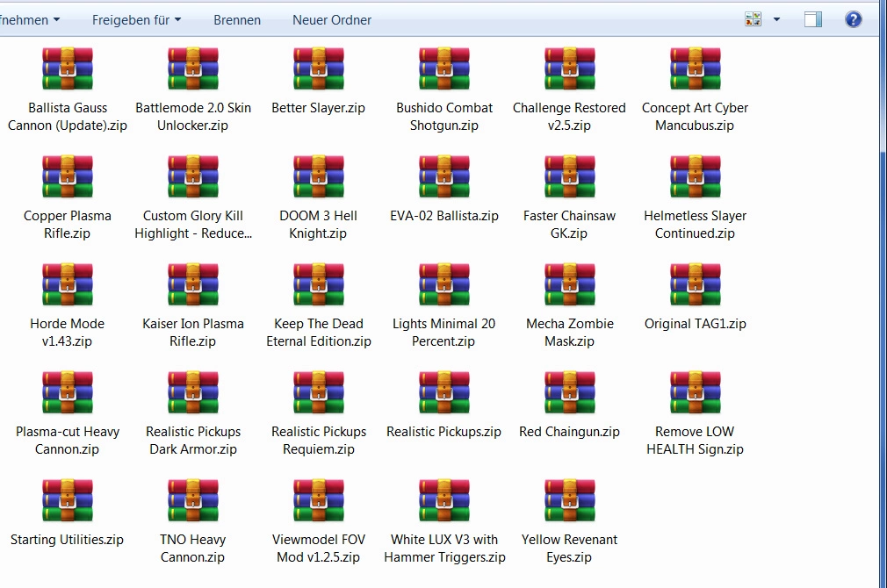
Task: Select the Mecha Zombie Mask.zip archive icon
Action: (570, 284)
